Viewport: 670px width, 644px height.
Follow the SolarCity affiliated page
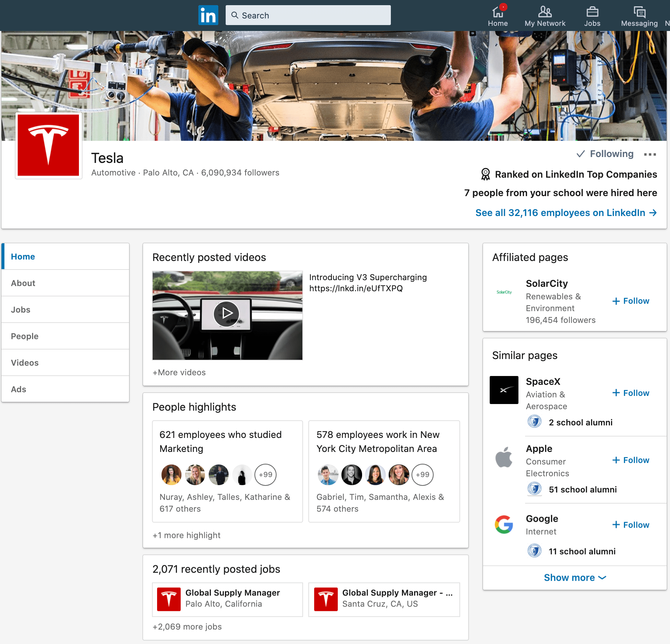(x=631, y=301)
